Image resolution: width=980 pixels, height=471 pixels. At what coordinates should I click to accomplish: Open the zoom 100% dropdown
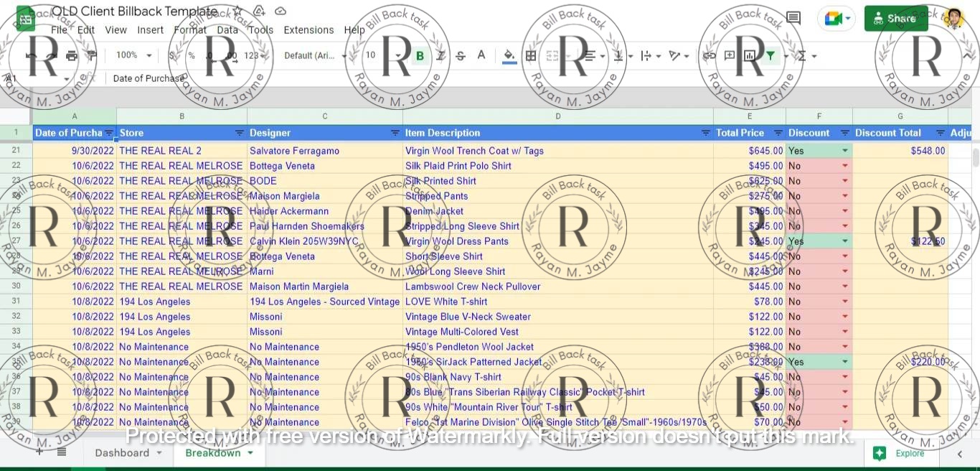coord(133,55)
